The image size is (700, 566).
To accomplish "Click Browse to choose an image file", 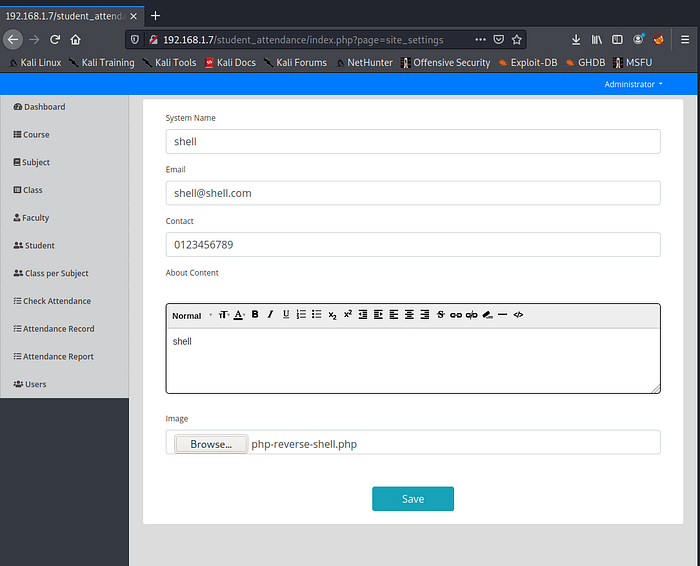I will [210, 444].
